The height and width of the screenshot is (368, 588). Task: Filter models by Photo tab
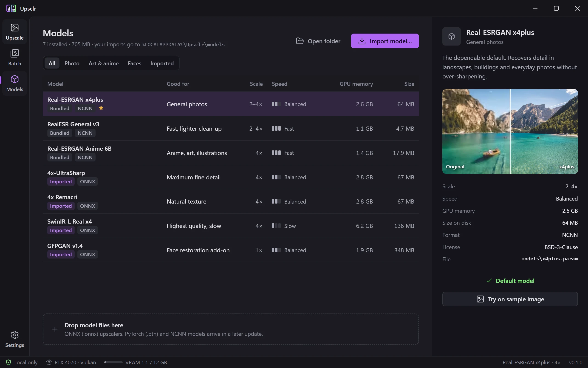click(72, 63)
